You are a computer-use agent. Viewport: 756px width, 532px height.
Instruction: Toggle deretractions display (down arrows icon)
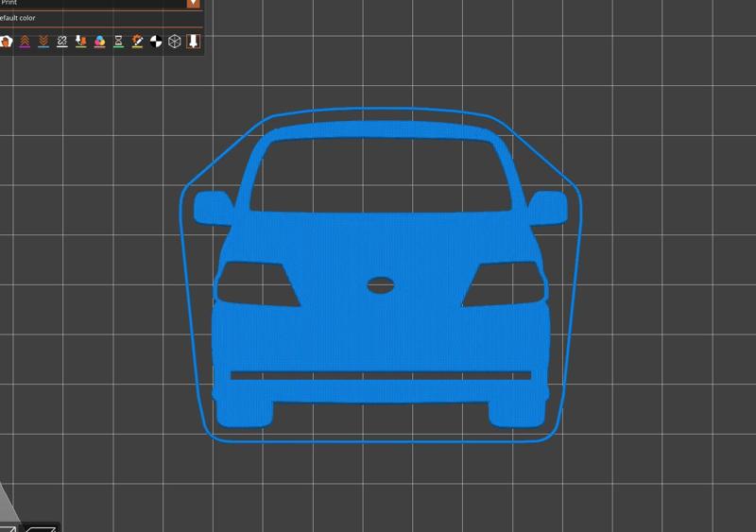click(43, 42)
